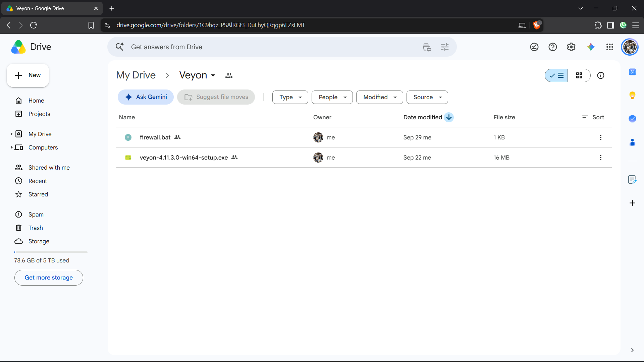Viewport: 644px width, 362px height.
Task: Open more actions for veyon setup exe
Action: [x=601, y=158]
